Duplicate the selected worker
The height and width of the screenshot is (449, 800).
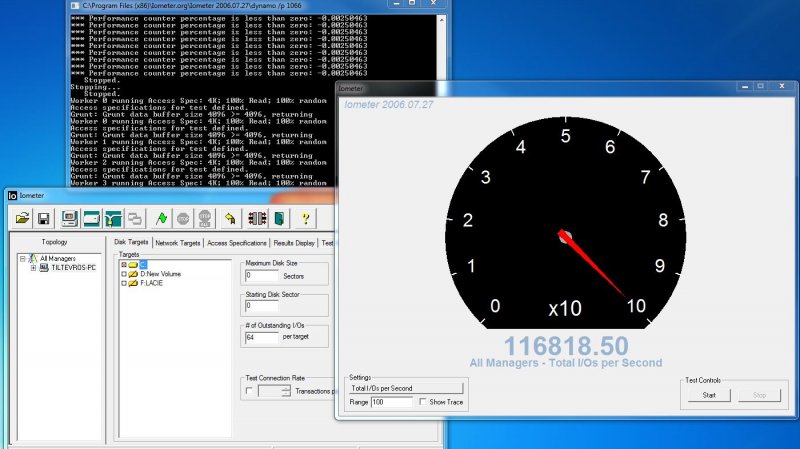point(135,219)
